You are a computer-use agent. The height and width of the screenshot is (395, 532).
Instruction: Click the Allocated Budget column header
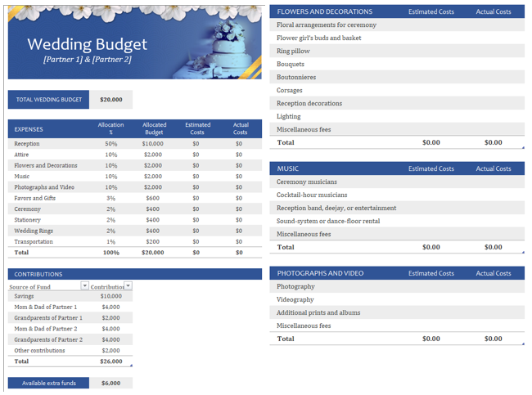(x=155, y=128)
